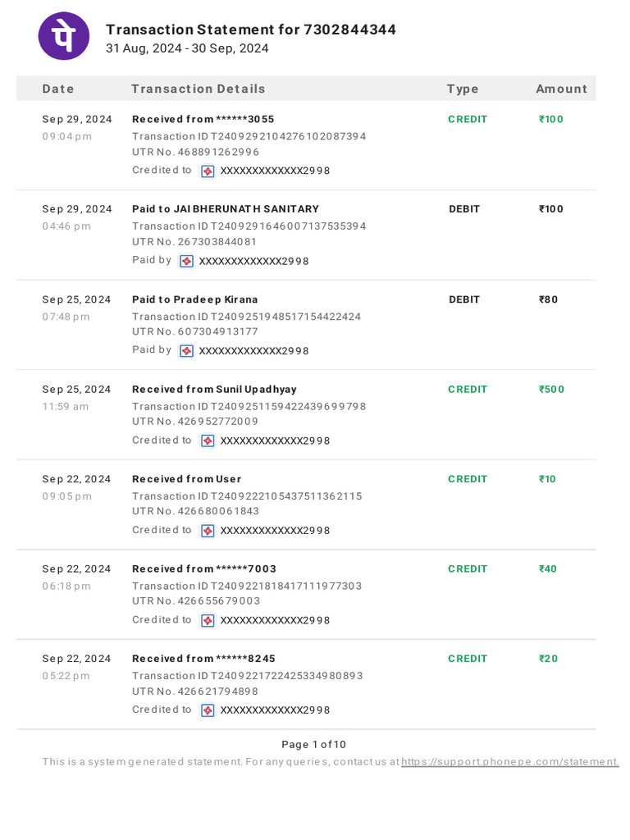The height and width of the screenshot is (840, 630).
Task: Click 'Paid to JAI BHERUNATH SANITARY' text
Action: point(226,209)
